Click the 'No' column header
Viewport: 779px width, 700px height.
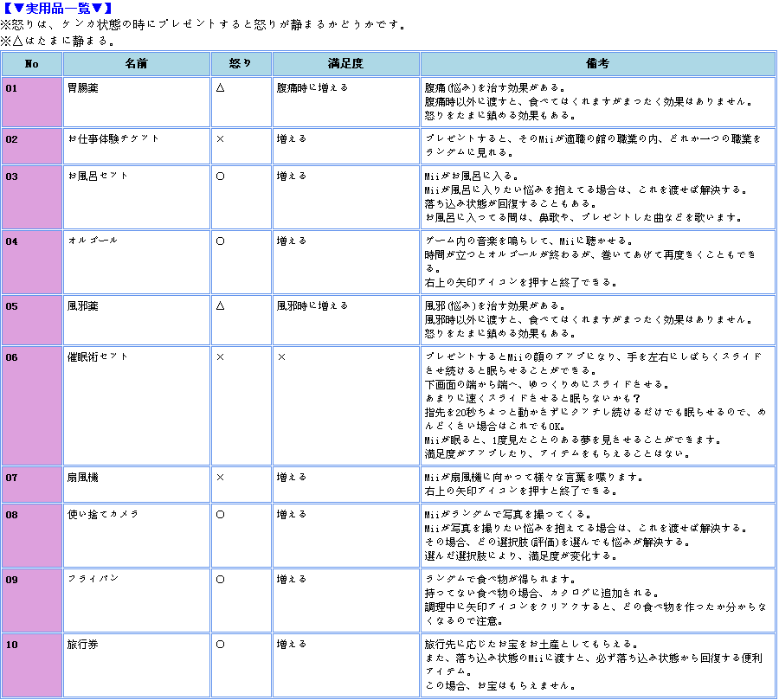(31, 64)
